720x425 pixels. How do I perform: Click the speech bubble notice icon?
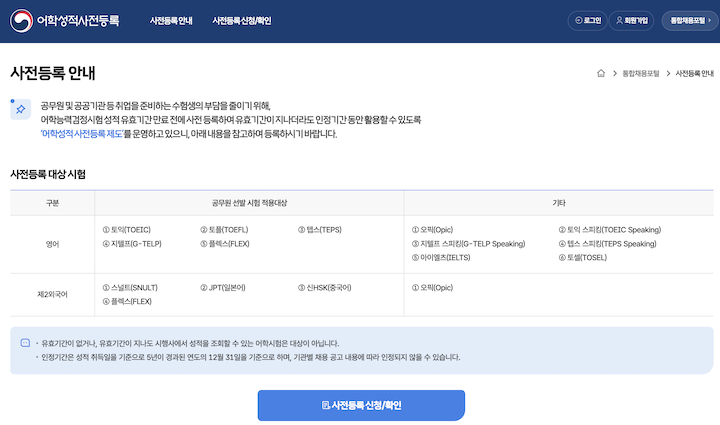pyautogui.click(x=25, y=343)
